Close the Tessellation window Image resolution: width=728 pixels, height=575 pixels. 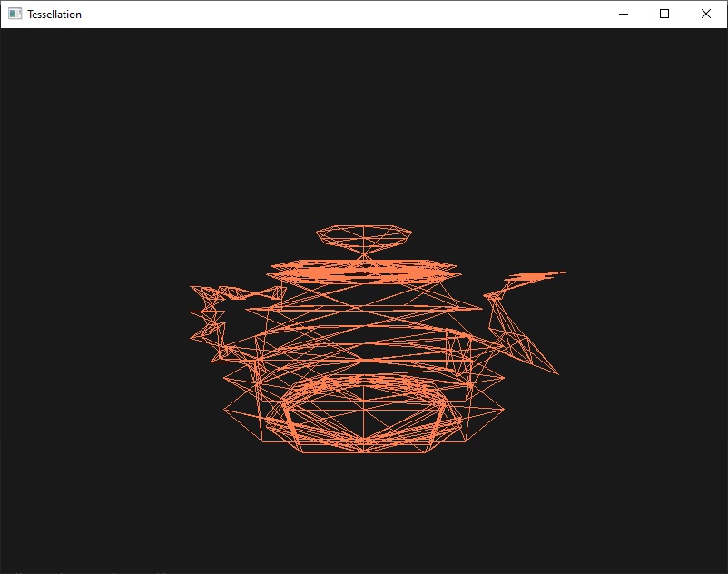point(705,14)
